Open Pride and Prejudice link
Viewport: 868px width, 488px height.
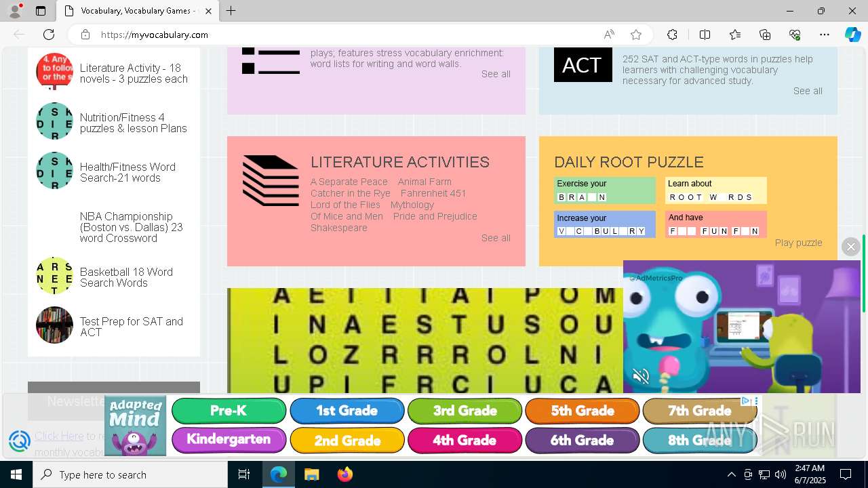point(435,216)
